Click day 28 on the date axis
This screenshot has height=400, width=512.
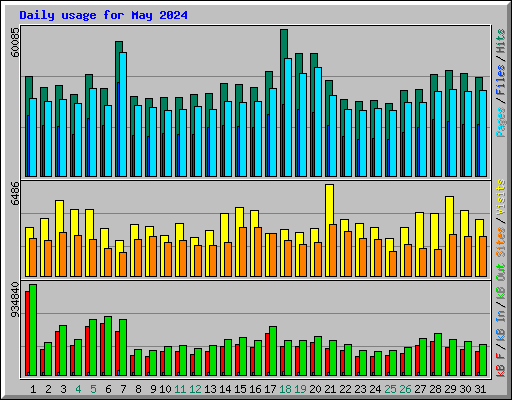435,389
